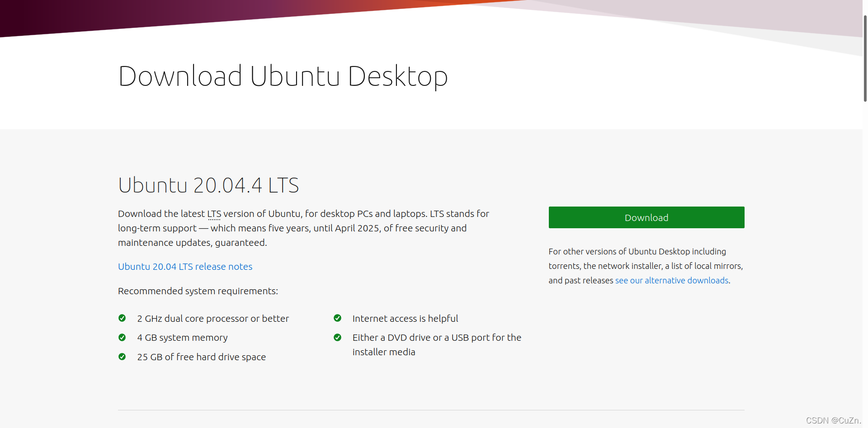The image size is (868, 428).
Task: Click the green Download button
Action: (x=646, y=217)
